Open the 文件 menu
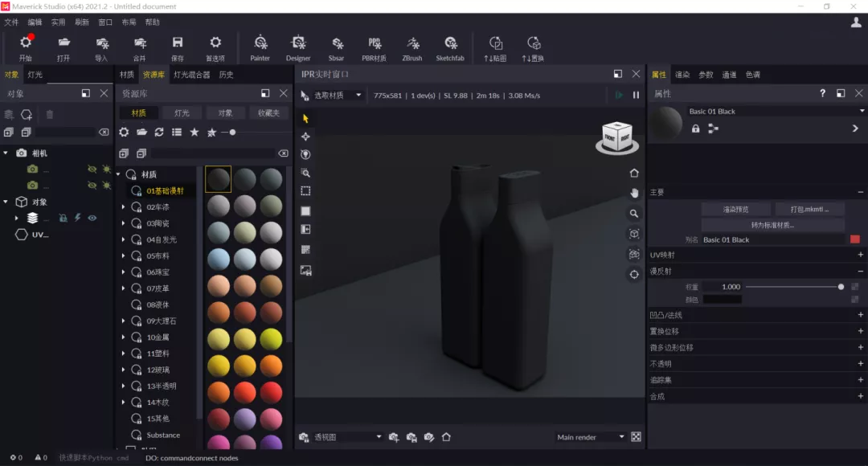The height and width of the screenshot is (466, 868). [x=11, y=22]
